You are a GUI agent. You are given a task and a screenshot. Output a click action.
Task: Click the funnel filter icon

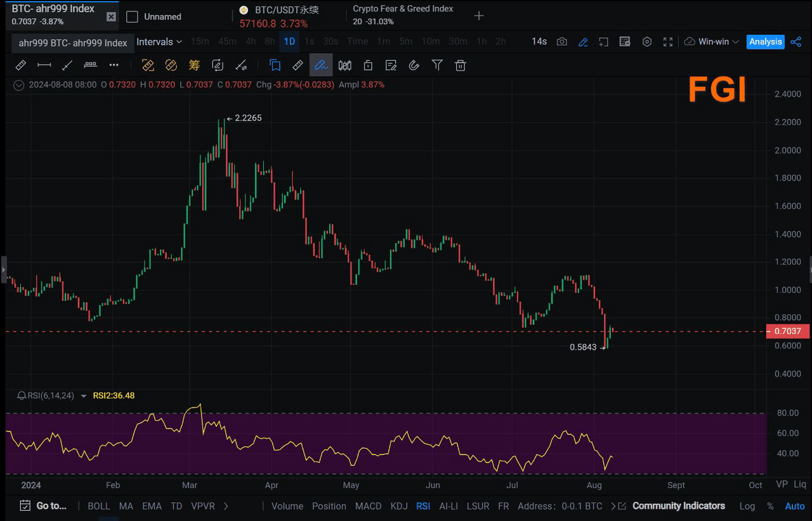pyautogui.click(x=437, y=65)
